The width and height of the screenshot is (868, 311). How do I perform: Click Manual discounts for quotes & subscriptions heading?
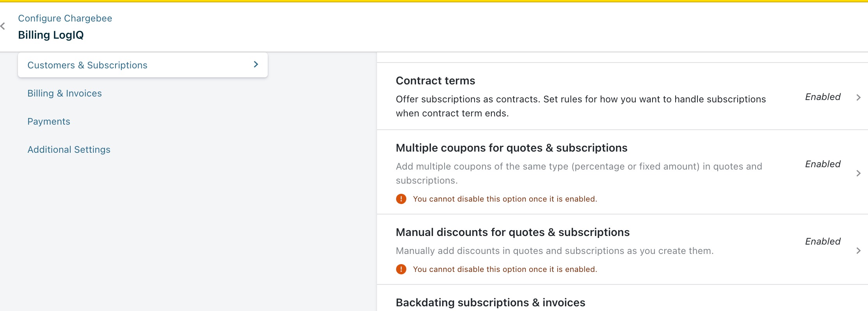[x=512, y=232]
